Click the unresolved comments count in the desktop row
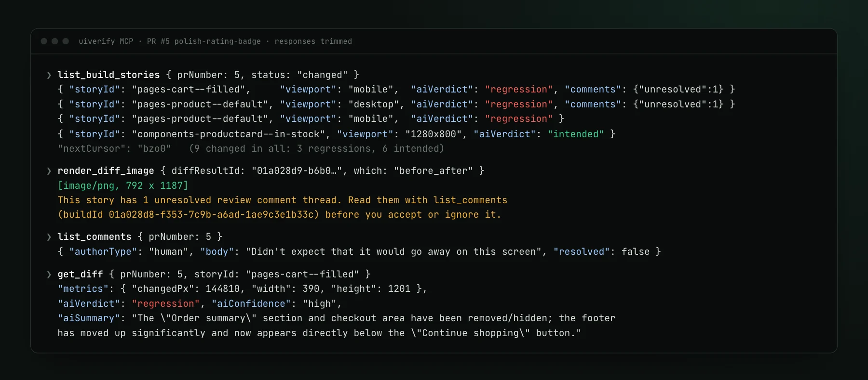The height and width of the screenshot is (380, 868). (678, 105)
